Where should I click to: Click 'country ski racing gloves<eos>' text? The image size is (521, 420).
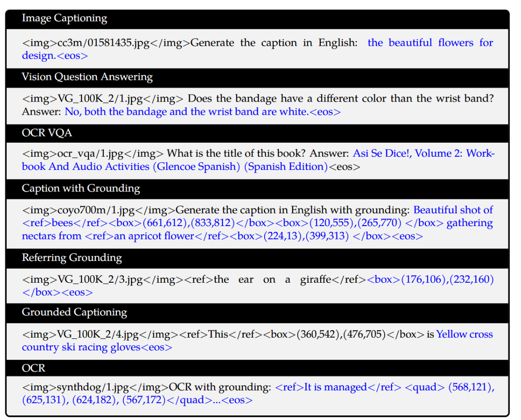point(97,347)
